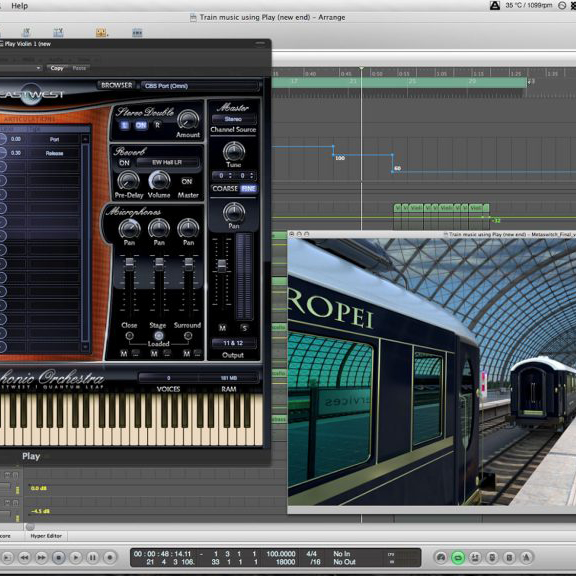Open the EW Hall LR reverb preset dropdown
This screenshot has width=576, height=576.
pos(167,162)
